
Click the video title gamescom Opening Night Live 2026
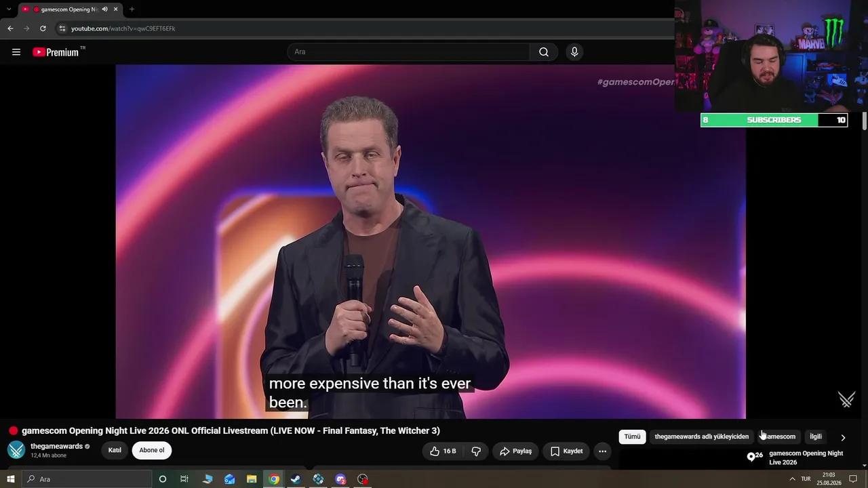coord(231,430)
